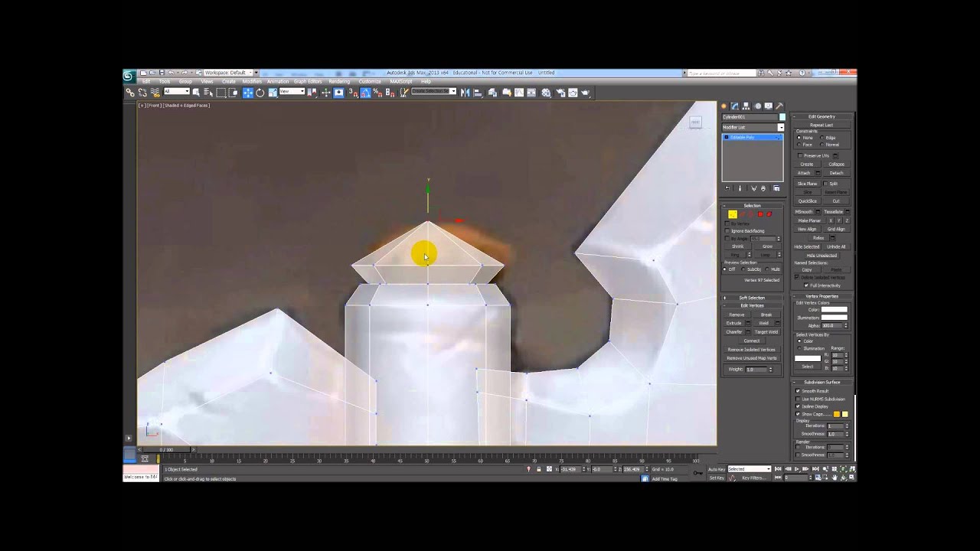Click the Cylinder001 object name field
The width and height of the screenshot is (980, 551).
750,117
